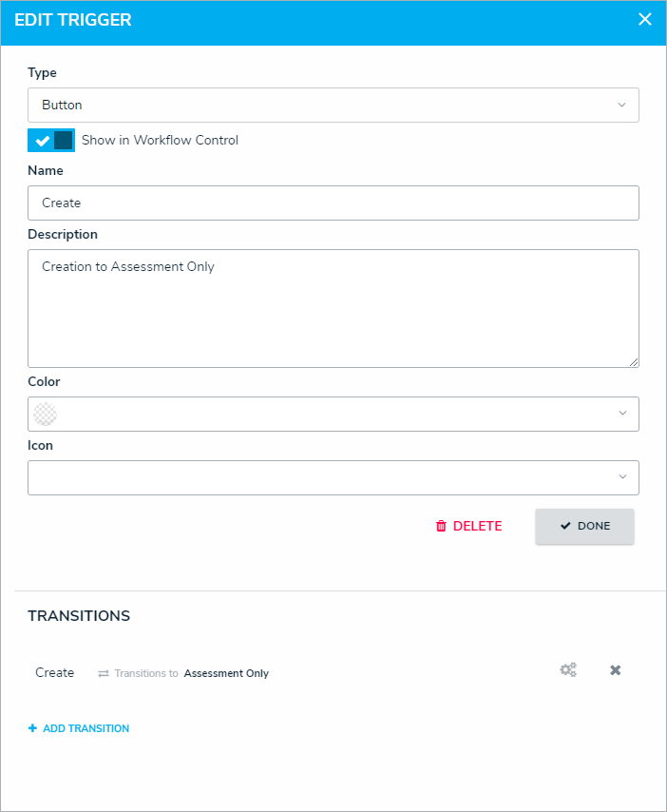
Task: Click the checkmark icon on Done button
Action: (565, 526)
